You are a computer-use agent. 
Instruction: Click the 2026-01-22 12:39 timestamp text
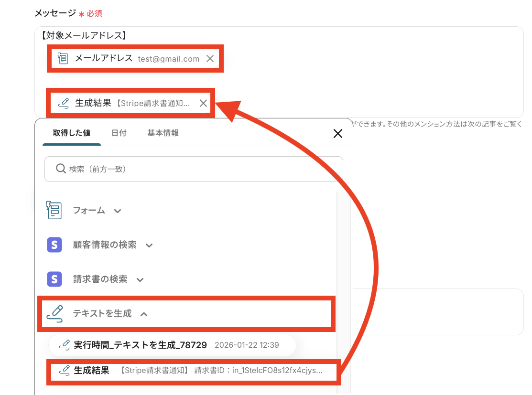point(247,345)
